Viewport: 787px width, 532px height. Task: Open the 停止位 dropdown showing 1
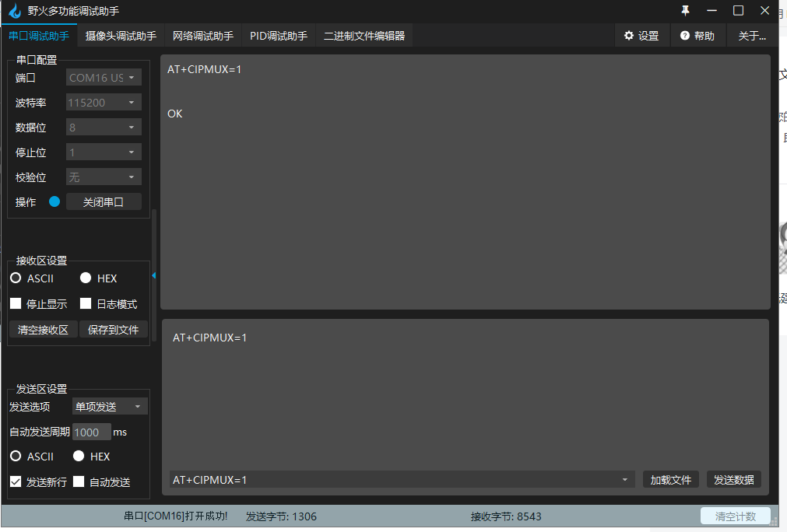104,152
